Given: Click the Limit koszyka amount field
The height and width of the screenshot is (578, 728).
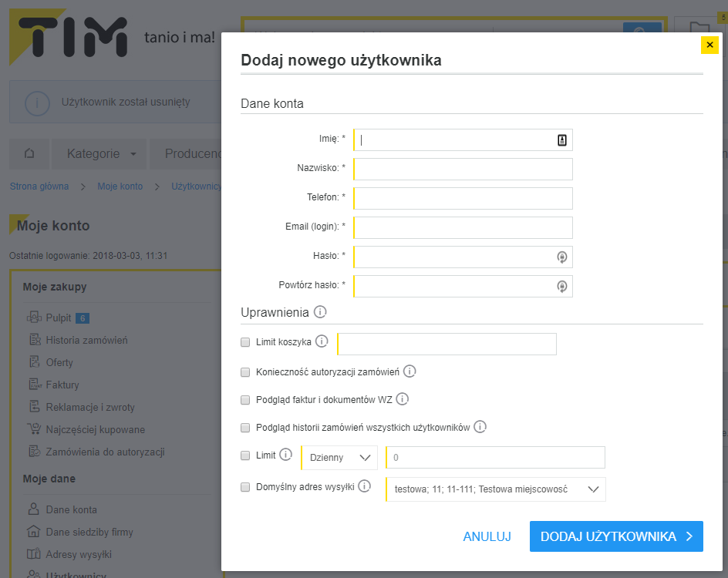Looking at the screenshot, I should [447, 344].
